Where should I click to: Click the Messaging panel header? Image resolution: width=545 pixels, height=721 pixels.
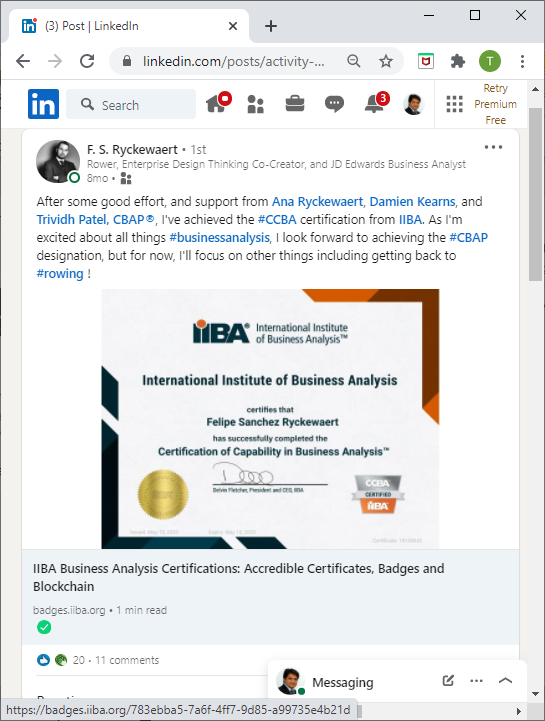pos(397,682)
